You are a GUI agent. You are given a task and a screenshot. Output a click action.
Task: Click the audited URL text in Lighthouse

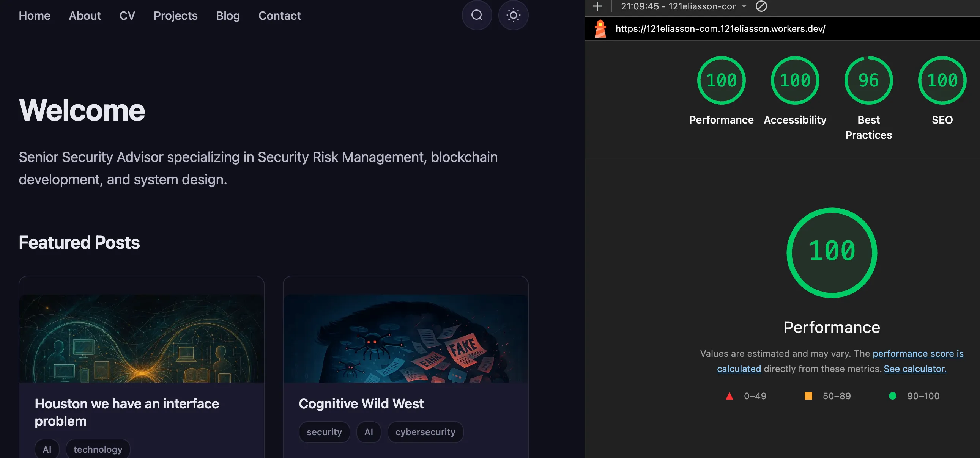click(720, 28)
